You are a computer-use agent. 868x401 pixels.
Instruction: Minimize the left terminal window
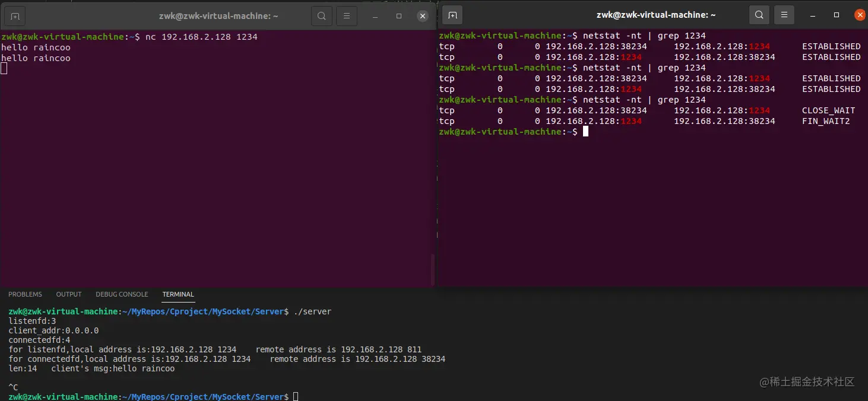(376, 16)
